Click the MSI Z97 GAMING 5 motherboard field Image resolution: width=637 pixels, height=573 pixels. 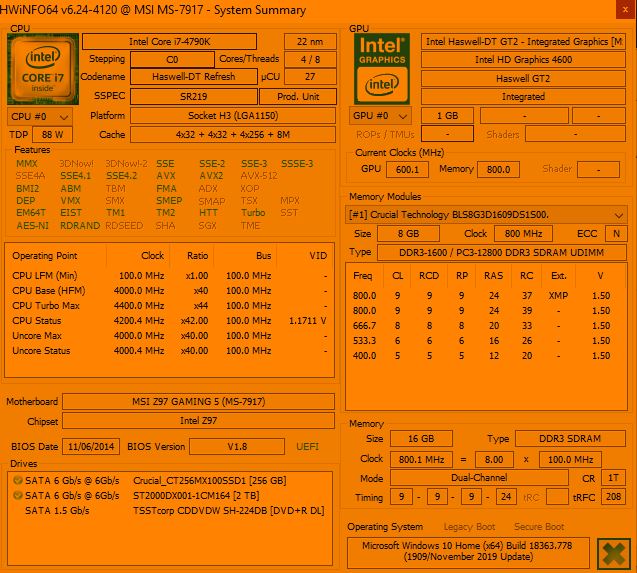click(199, 402)
